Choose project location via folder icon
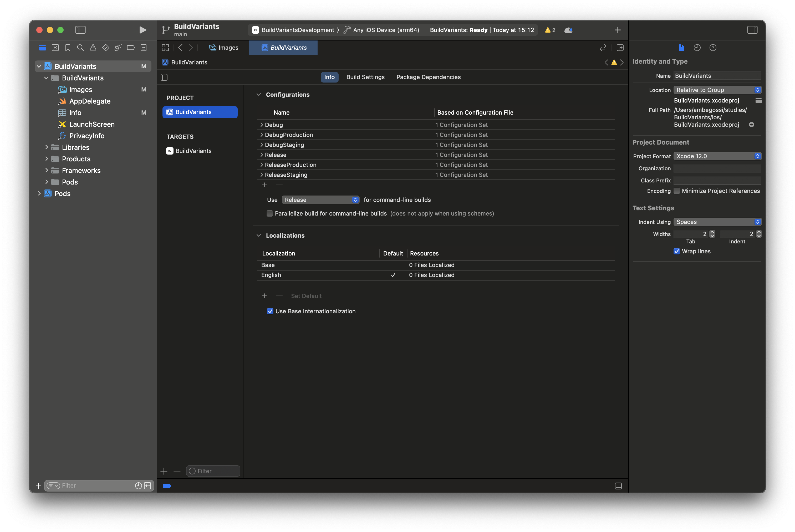 coord(758,100)
